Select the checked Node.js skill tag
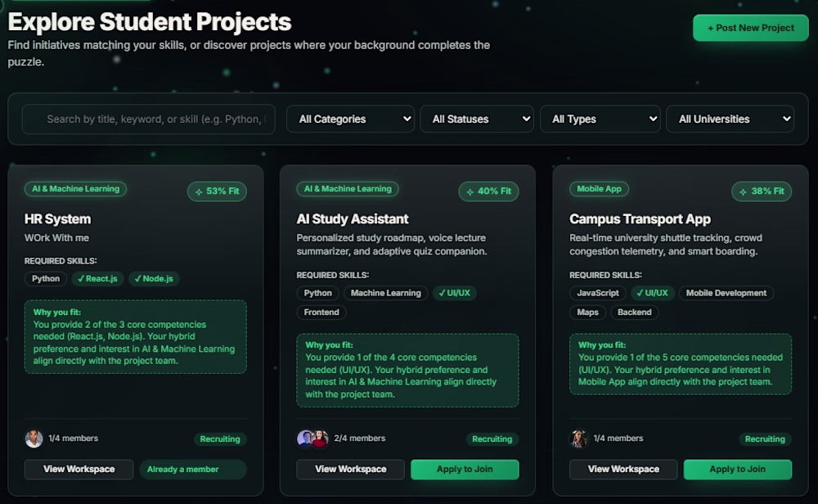Screen dimensions: 818x504 tap(154, 279)
